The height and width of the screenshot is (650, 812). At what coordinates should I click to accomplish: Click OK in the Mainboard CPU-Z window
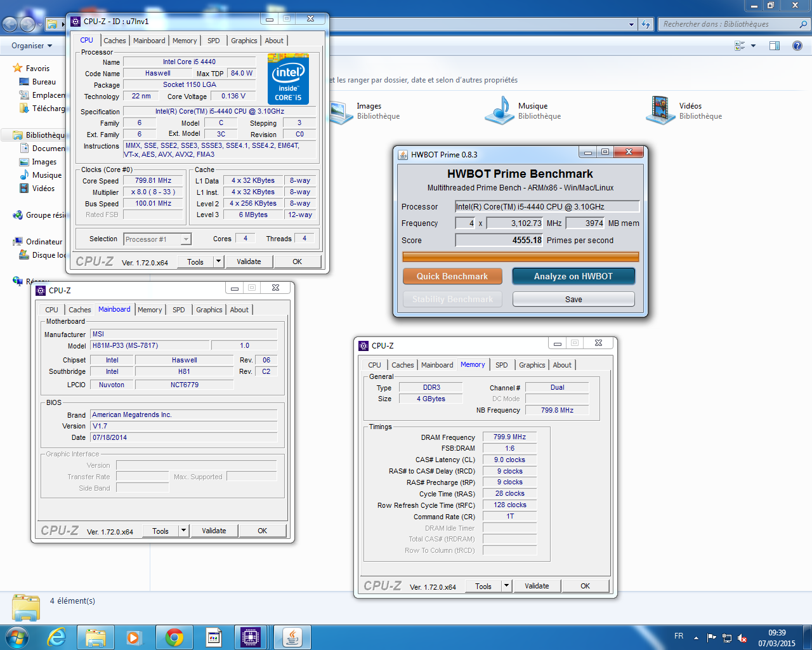262,531
